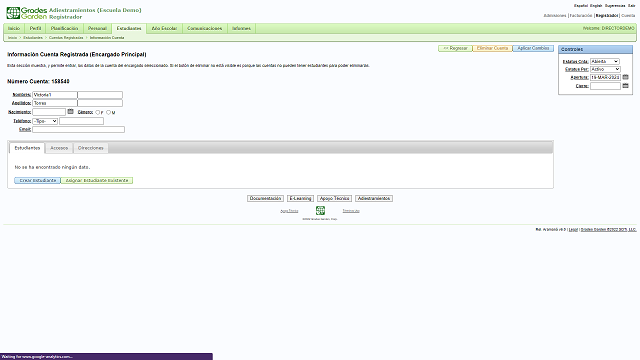Click the Eliminar Cuenta button
Screen dimensions: 640x360
click(x=492, y=48)
